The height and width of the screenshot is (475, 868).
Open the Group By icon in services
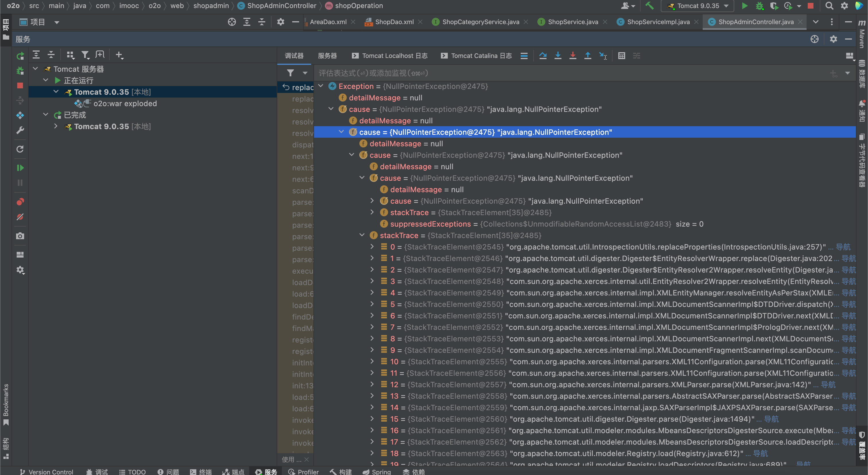(x=70, y=55)
